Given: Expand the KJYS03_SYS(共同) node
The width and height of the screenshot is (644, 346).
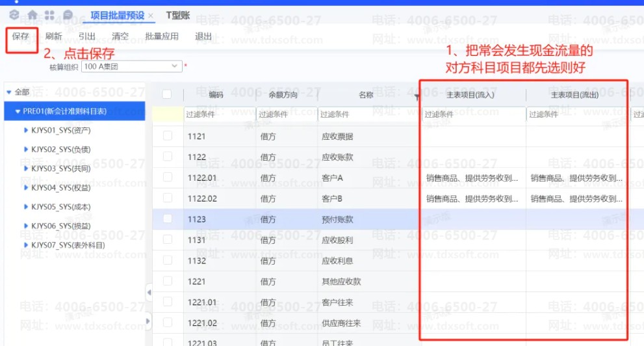Looking at the screenshot, I should point(26,168).
